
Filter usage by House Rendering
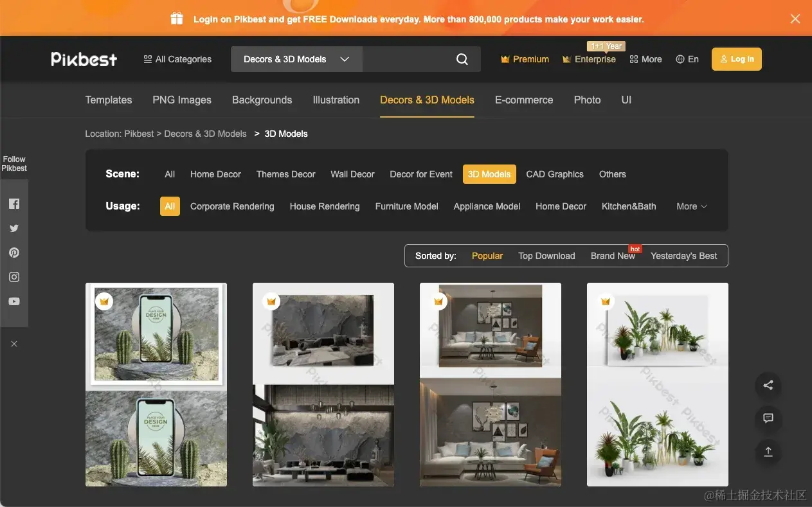coord(325,206)
